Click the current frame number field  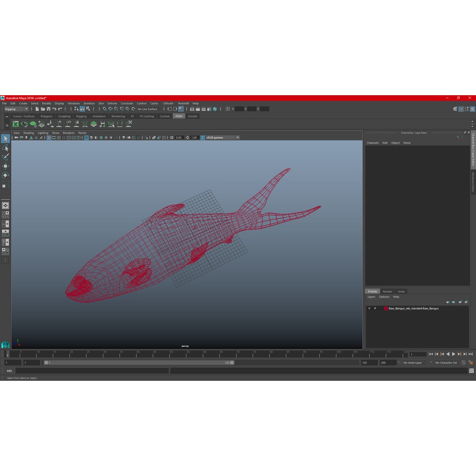pos(417,354)
